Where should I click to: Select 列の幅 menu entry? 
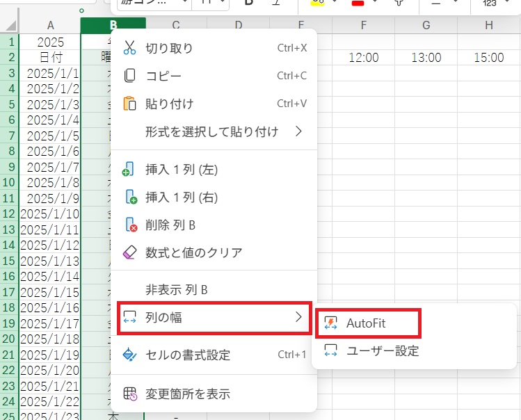point(214,318)
